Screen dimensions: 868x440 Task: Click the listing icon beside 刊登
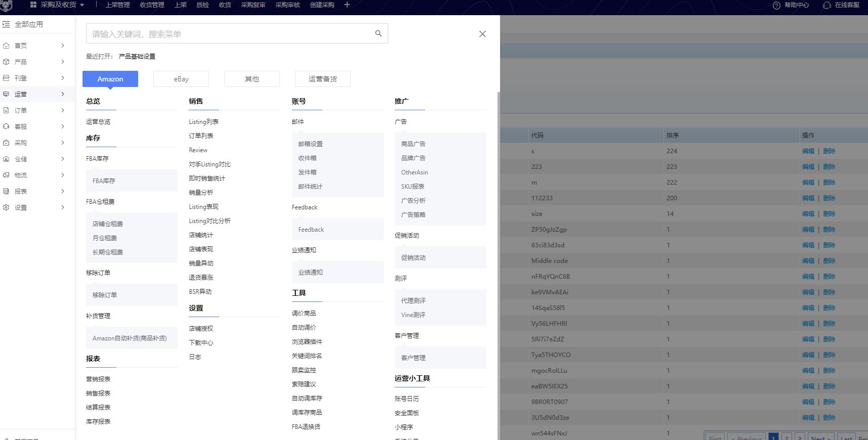6,78
